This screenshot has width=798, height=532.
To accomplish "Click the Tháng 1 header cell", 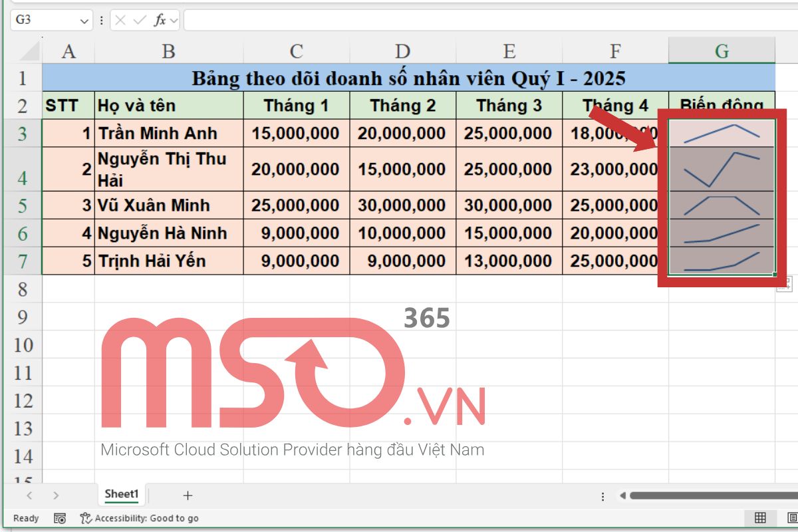I will click(x=297, y=105).
